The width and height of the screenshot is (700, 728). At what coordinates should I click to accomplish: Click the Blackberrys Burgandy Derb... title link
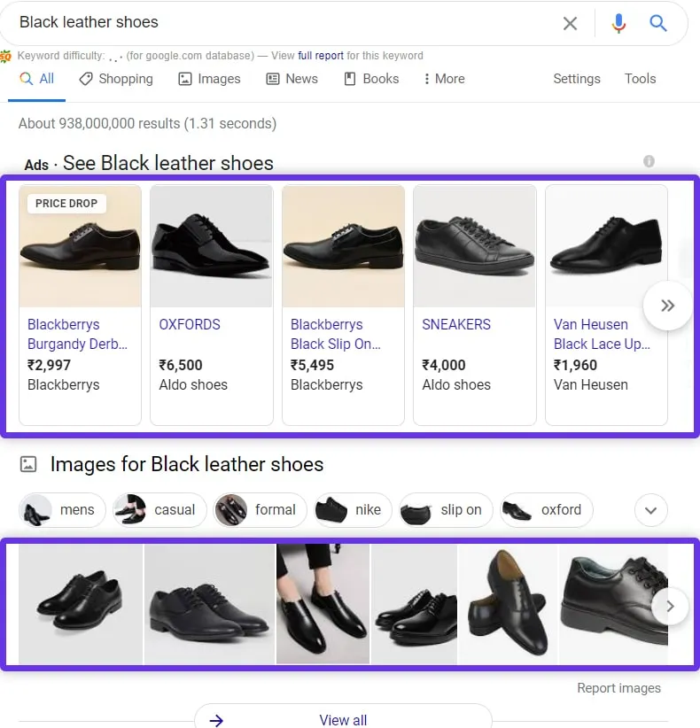(77, 334)
